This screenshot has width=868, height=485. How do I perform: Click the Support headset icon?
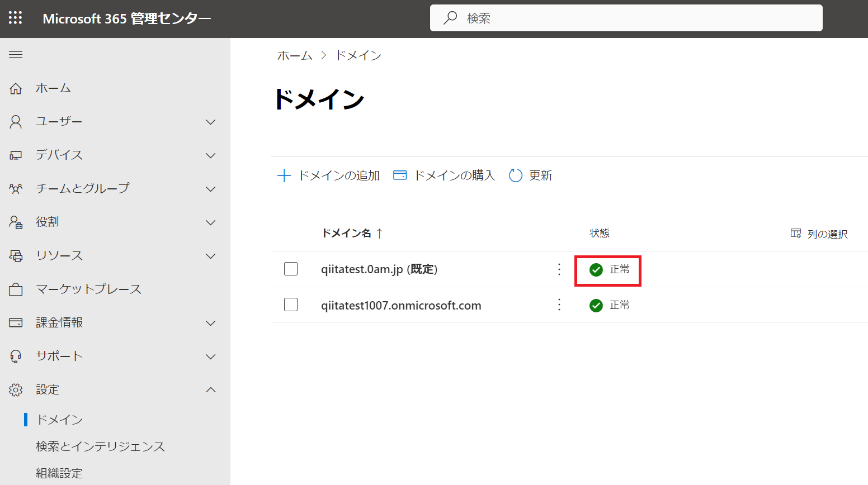click(16, 356)
